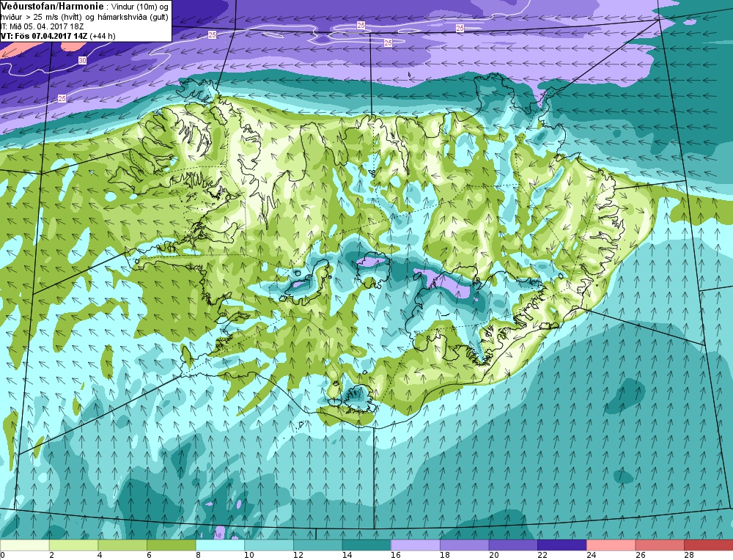Click the legend scale value '8'

[x=198, y=556]
